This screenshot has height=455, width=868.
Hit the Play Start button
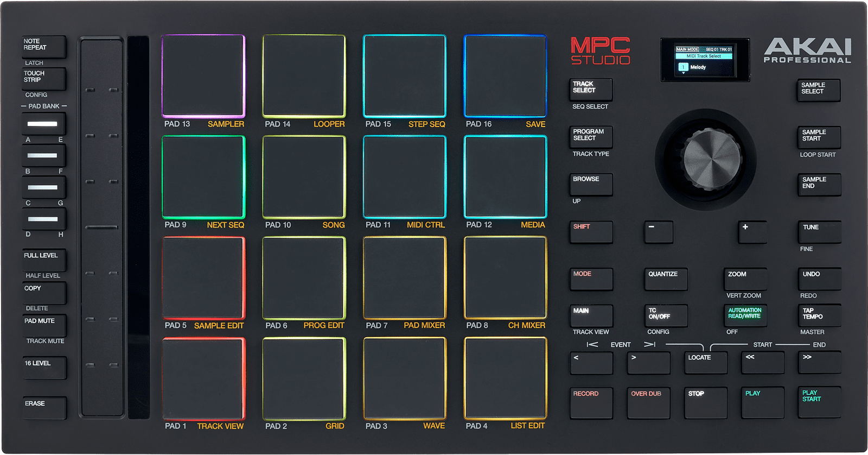tap(819, 402)
